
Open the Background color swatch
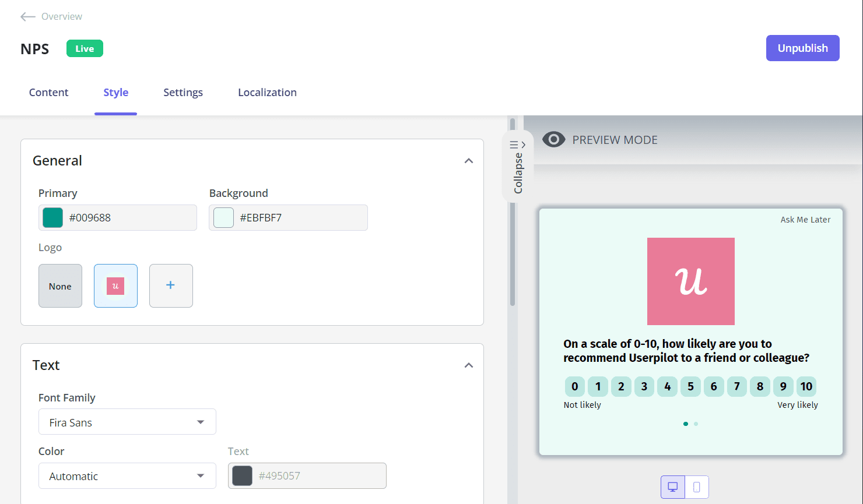pyautogui.click(x=223, y=217)
